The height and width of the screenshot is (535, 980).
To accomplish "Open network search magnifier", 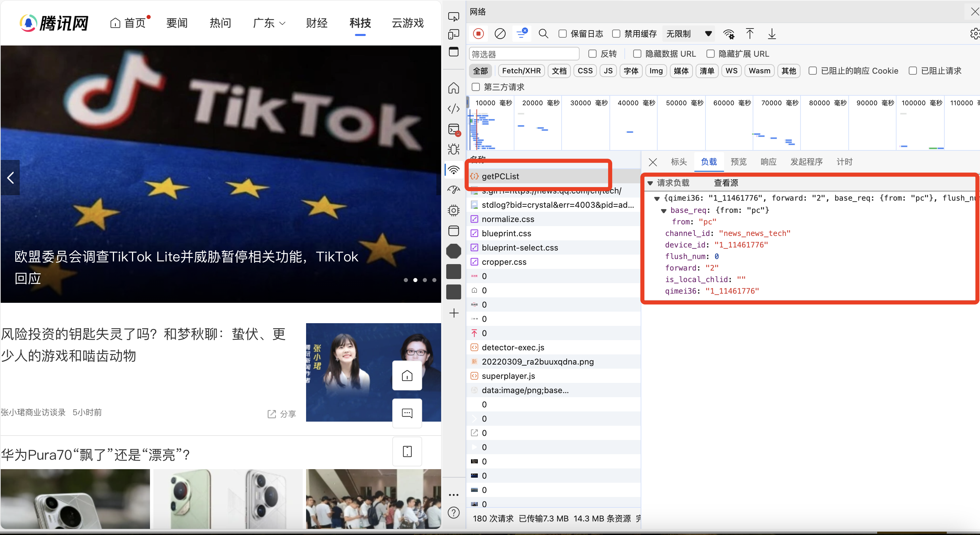I will click(x=543, y=34).
